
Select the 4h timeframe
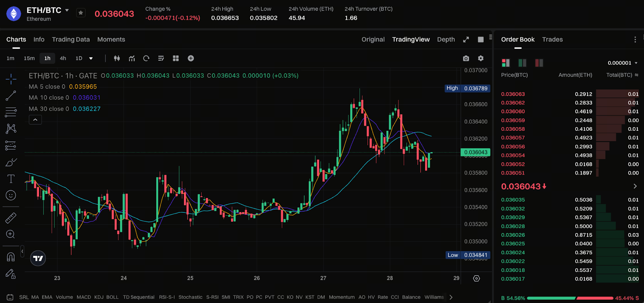pyautogui.click(x=63, y=58)
